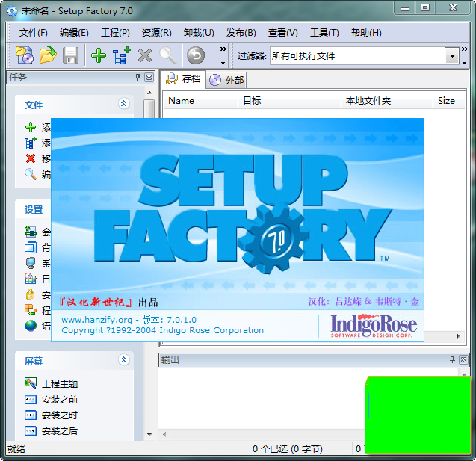476x461 pixels.
Task: Open the 过滤器 dropdown list
Action: point(452,56)
